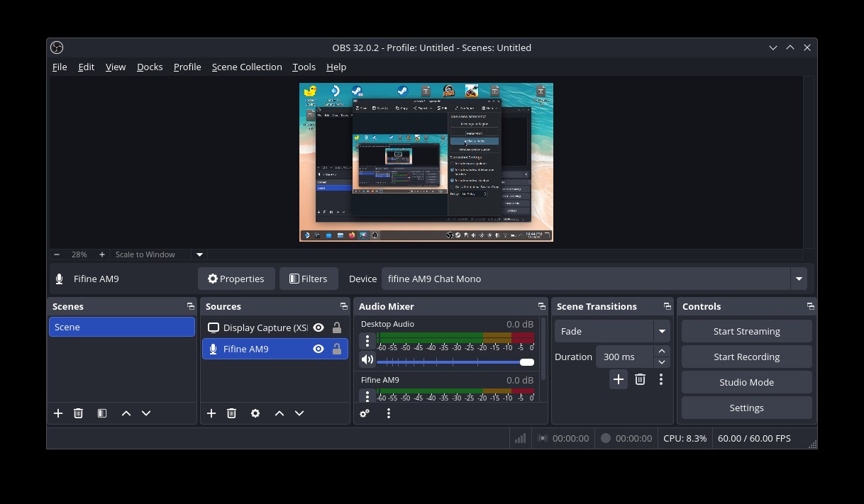Open the Device dropdown list

tap(799, 279)
